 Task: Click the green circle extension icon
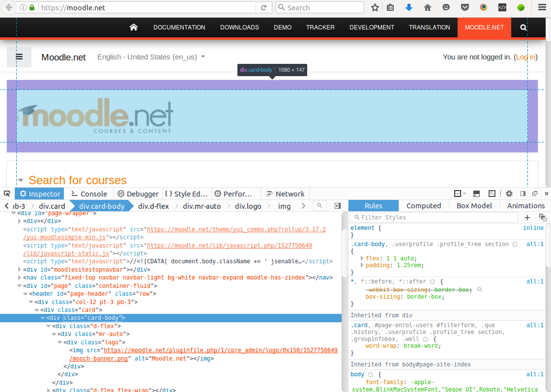click(x=521, y=7)
